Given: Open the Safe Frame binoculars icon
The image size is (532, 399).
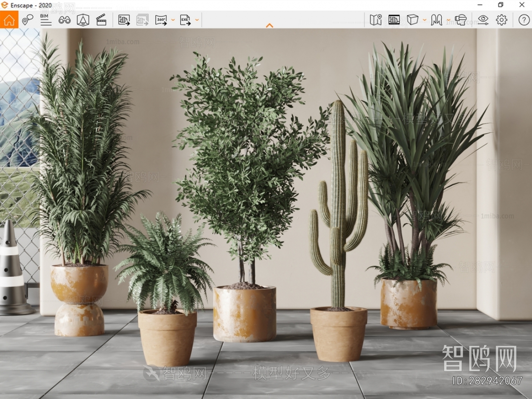Looking at the screenshot, I should point(64,20).
